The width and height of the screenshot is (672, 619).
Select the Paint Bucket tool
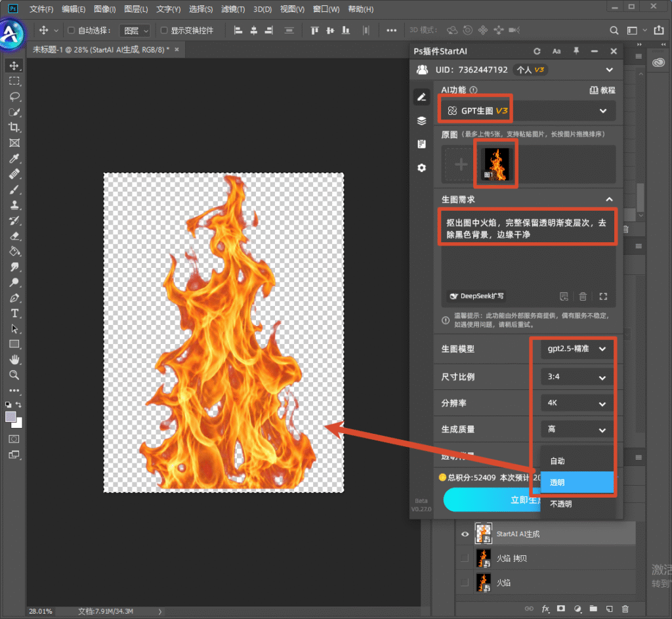pyautogui.click(x=14, y=251)
